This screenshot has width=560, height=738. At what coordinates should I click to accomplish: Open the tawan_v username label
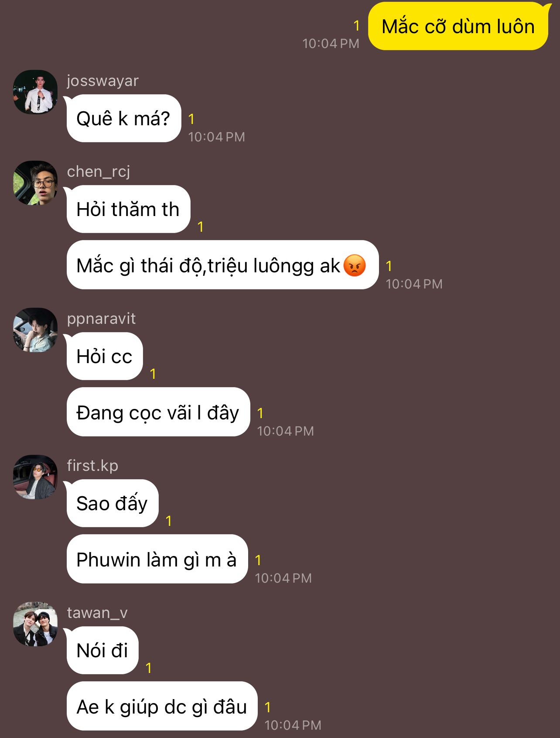97,613
